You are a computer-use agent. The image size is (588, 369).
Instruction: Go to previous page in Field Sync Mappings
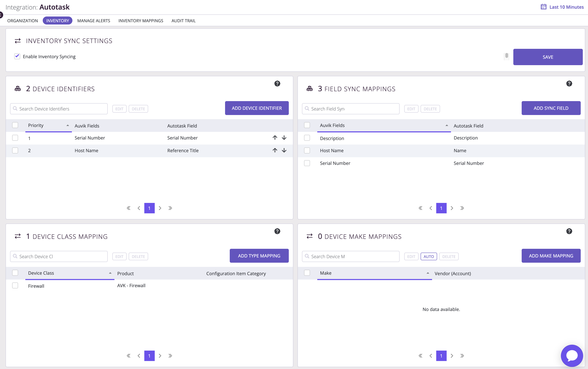431,208
